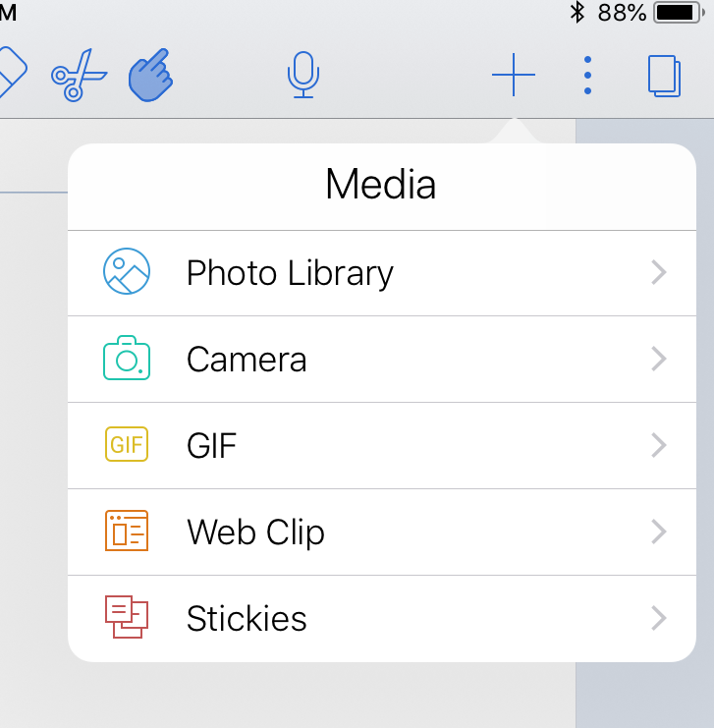This screenshot has height=728, width=714.
Task: Tap the plus add media button
Action: tap(514, 75)
